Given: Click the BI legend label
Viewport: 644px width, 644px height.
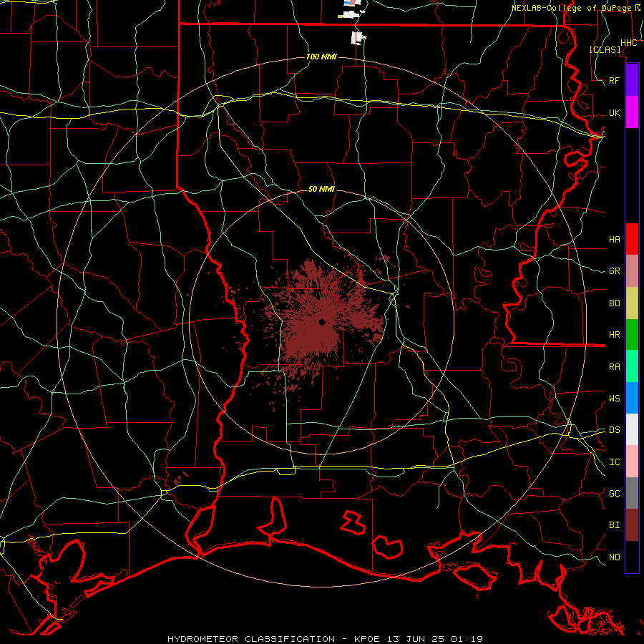Looking at the screenshot, I should click(615, 525).
